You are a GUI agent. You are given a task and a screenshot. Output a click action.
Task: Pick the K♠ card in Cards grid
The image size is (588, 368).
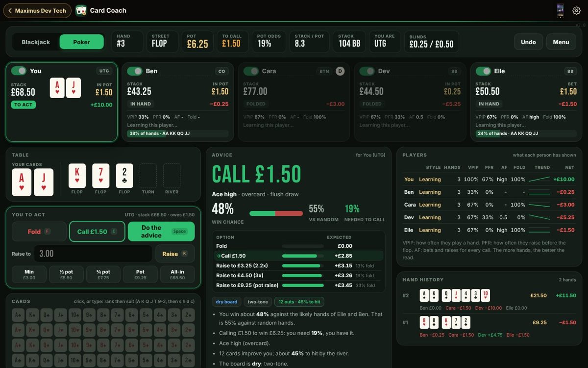[x=32, y=315]
